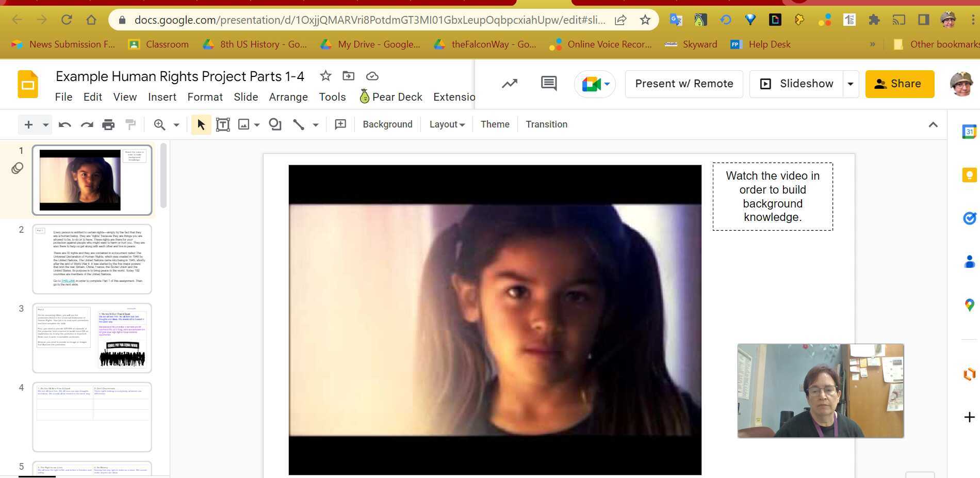Expand the Slideshow options arrow
The height and width of the screenshot is (478, 980).
[850, 83]
